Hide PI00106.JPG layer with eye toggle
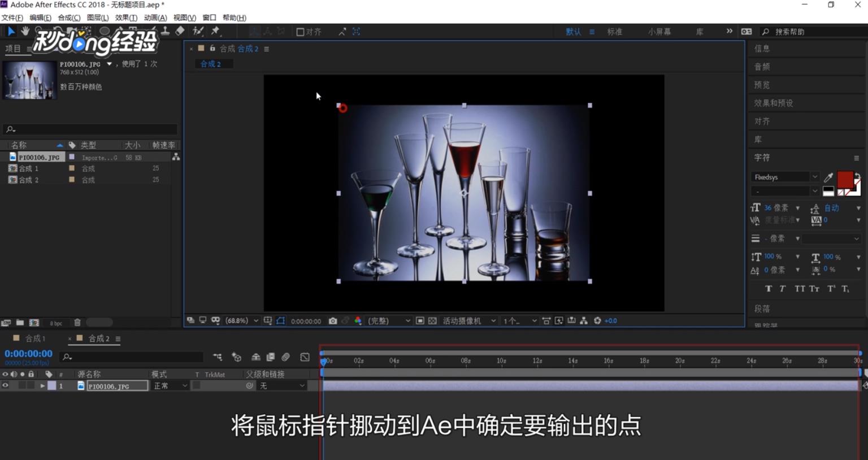Viewport: 868px width, 460px height. pyautogui.click(x=5, y=385)
